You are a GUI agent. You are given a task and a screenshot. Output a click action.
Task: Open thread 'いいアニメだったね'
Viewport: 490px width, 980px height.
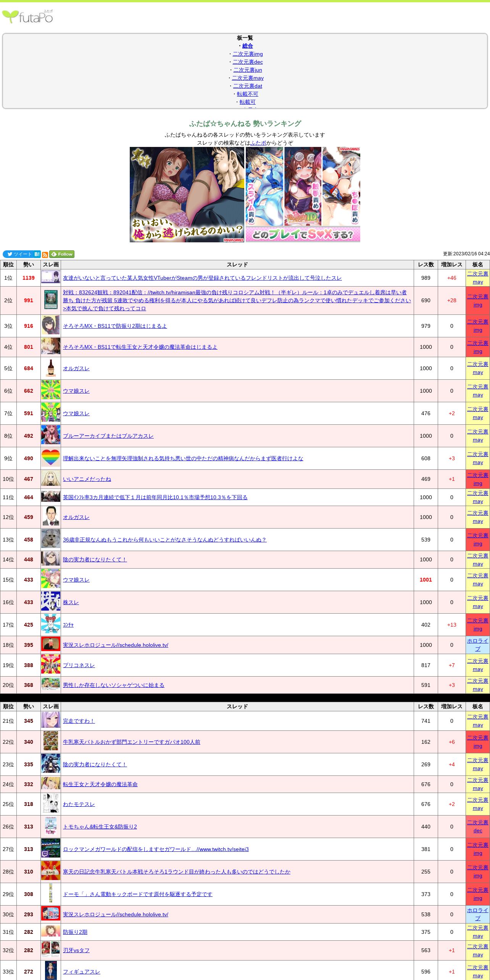(87, 479)
